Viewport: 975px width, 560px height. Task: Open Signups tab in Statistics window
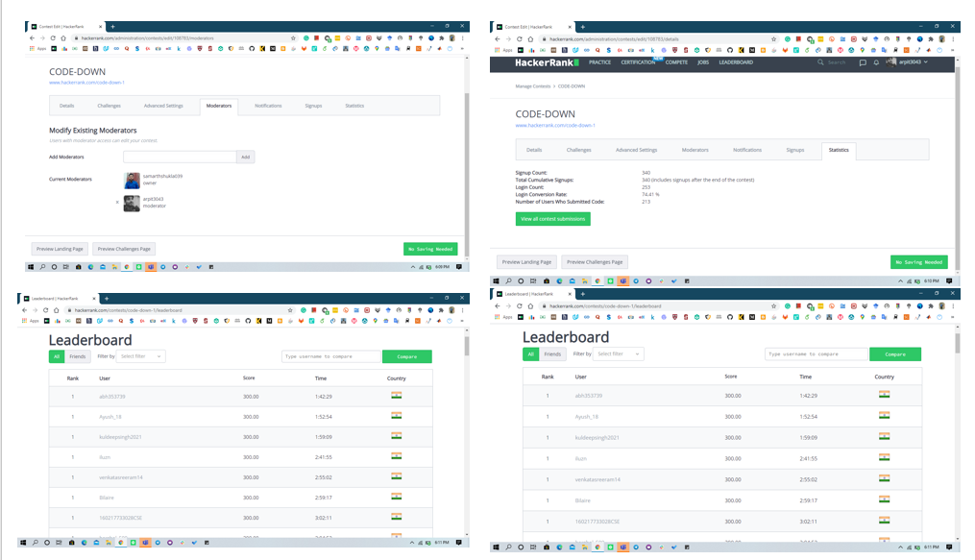point(794,150)
